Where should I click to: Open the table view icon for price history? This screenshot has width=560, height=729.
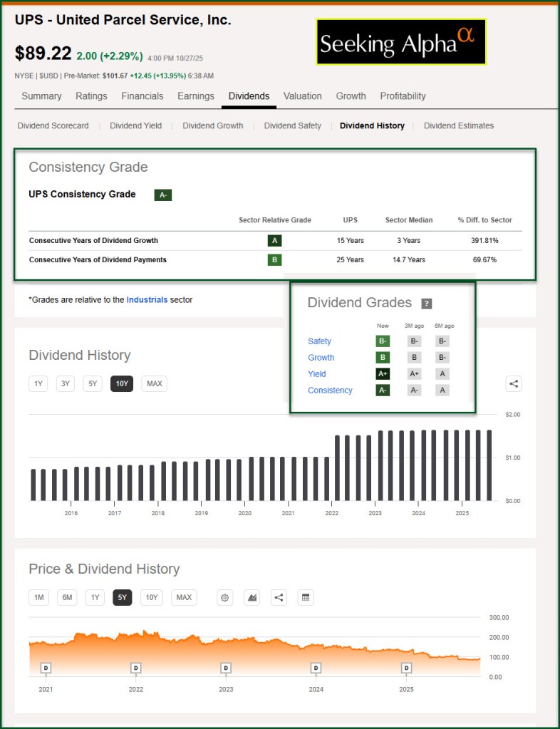306,597
